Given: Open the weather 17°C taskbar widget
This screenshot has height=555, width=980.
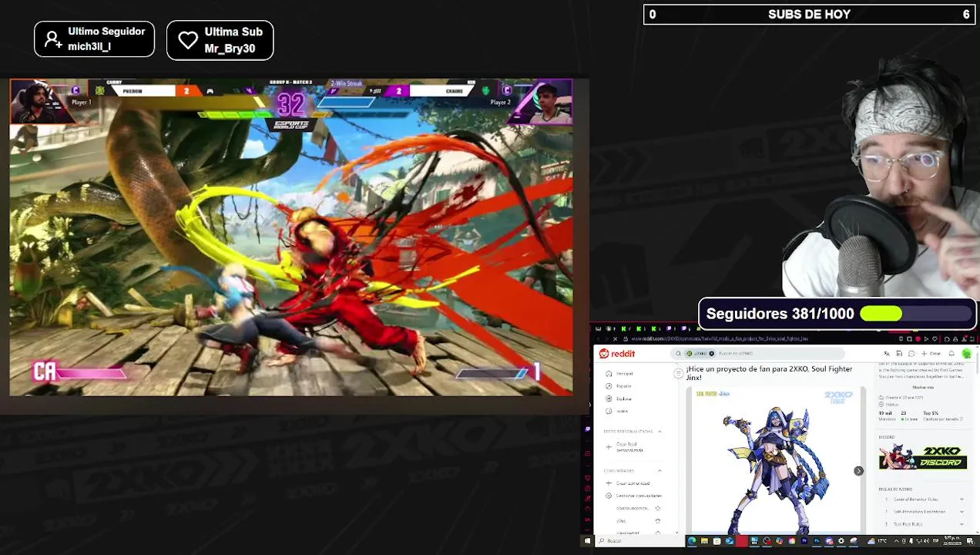Looking at the screenshot, I should point(878,541).
